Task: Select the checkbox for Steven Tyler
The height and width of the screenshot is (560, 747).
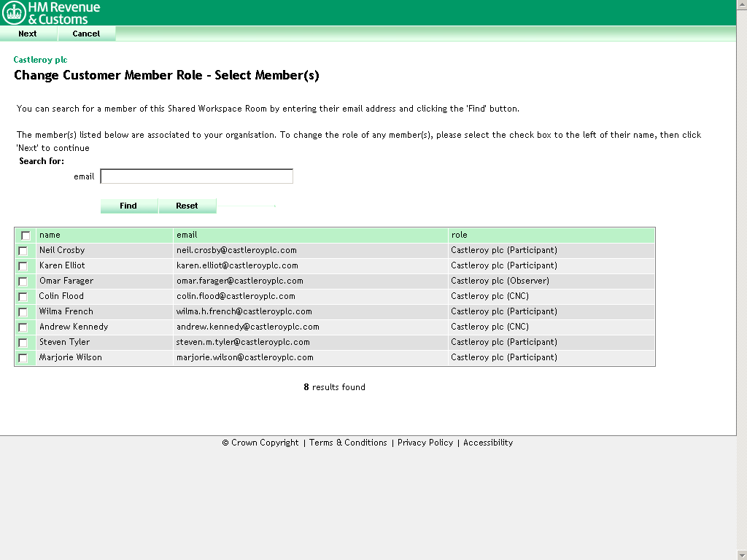Action: click(23, 342)
